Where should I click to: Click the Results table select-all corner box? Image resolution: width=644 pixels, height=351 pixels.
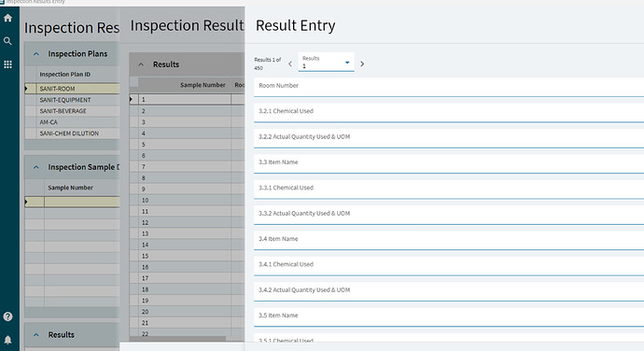(133, 82)
